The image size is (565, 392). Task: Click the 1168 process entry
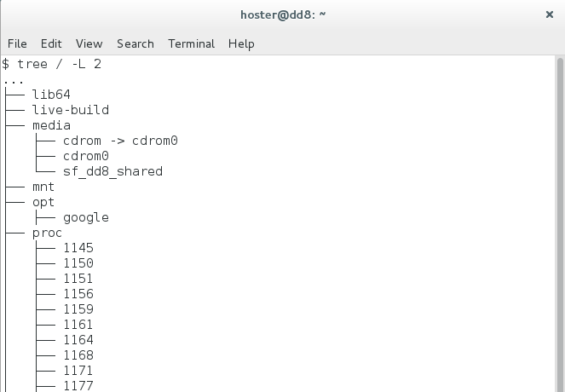78,355
